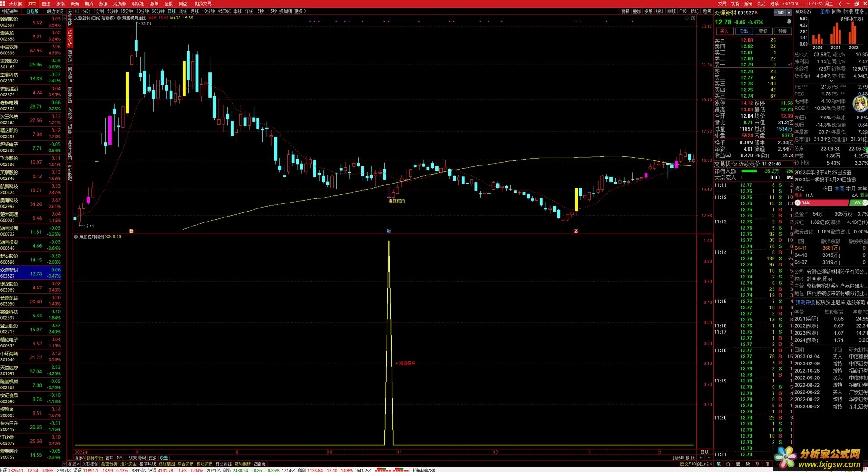Screen dimensions: 868x472
Task: Click the 涨 marker on time axis
Action: tap(576, 231)
